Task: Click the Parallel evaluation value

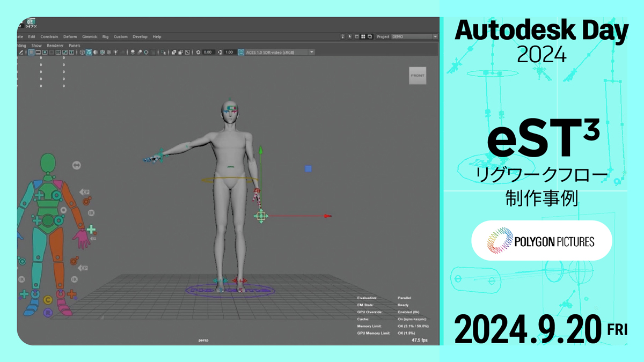Action: point(404,298)
